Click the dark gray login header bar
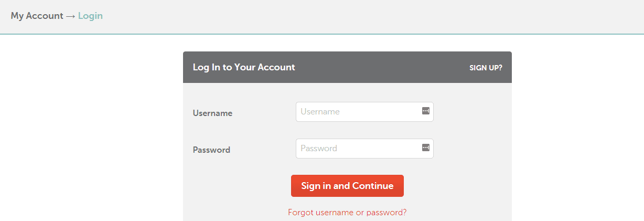 click(347, 67)
